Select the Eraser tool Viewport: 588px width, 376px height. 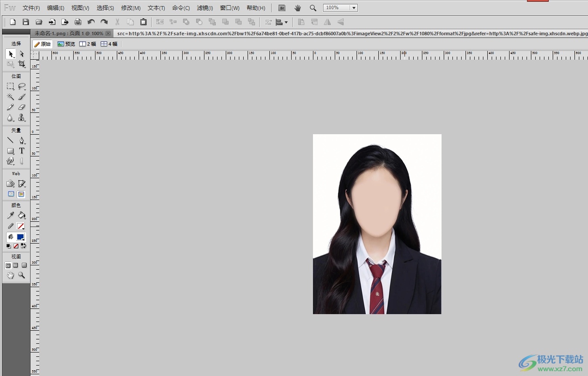[x=21, y=107]
